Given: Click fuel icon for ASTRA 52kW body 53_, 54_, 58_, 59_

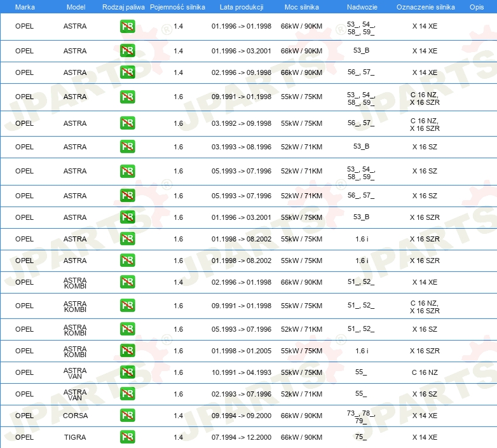Looking at the screenshot, I should [x=127, y=171].
